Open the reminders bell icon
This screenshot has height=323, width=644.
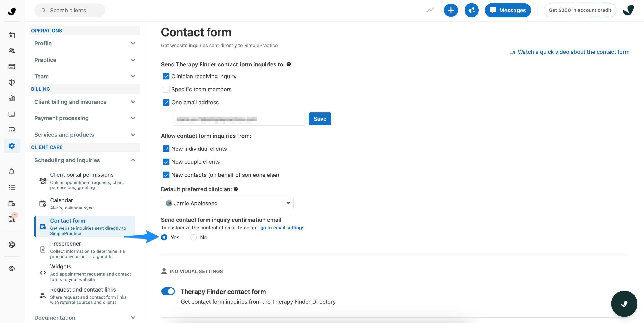click(x=11, y=171)
